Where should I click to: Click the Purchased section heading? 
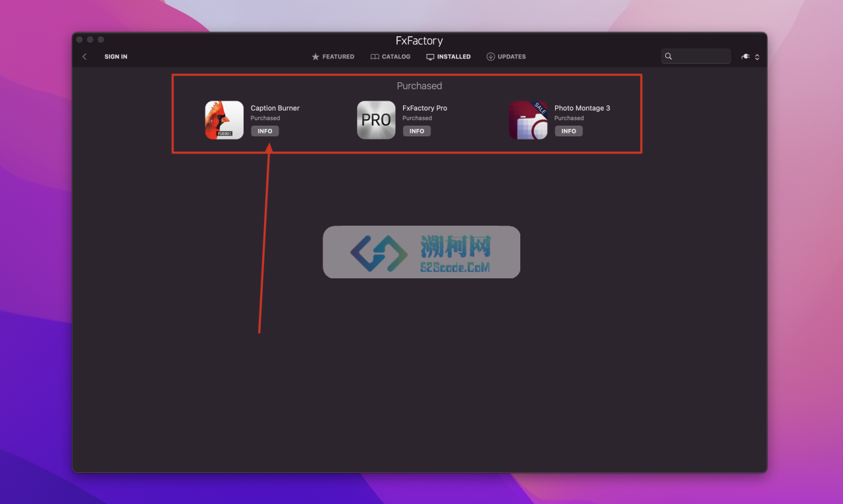coord(420,86)
